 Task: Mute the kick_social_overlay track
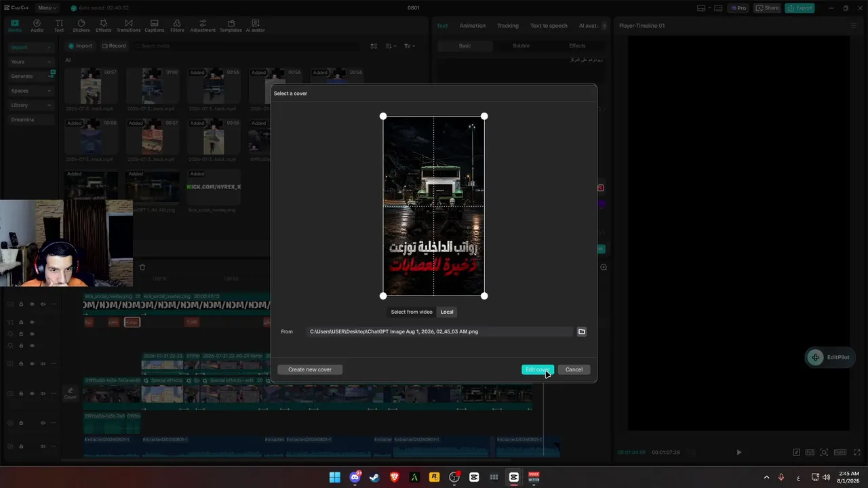43,304
